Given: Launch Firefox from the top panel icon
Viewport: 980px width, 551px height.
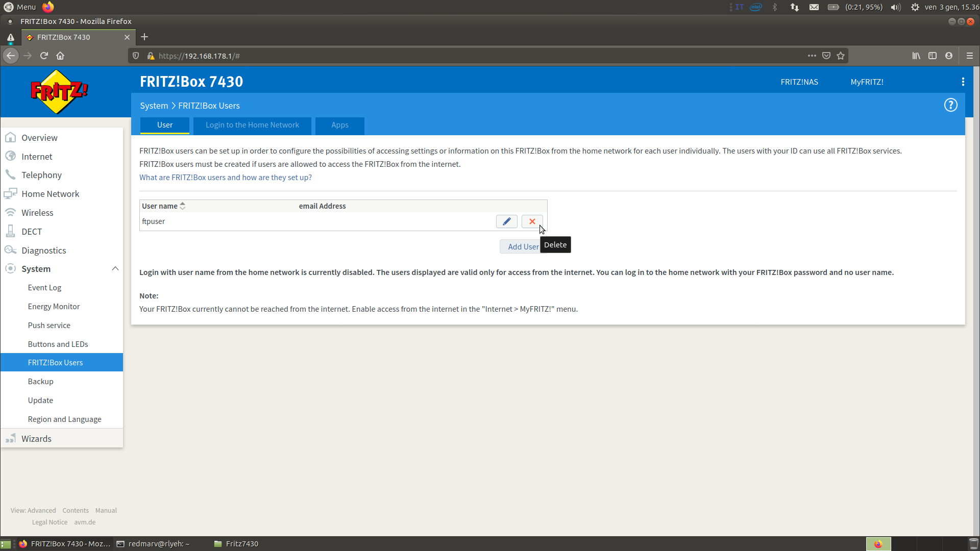Looking at the screenshot, I should click(48, 7).
